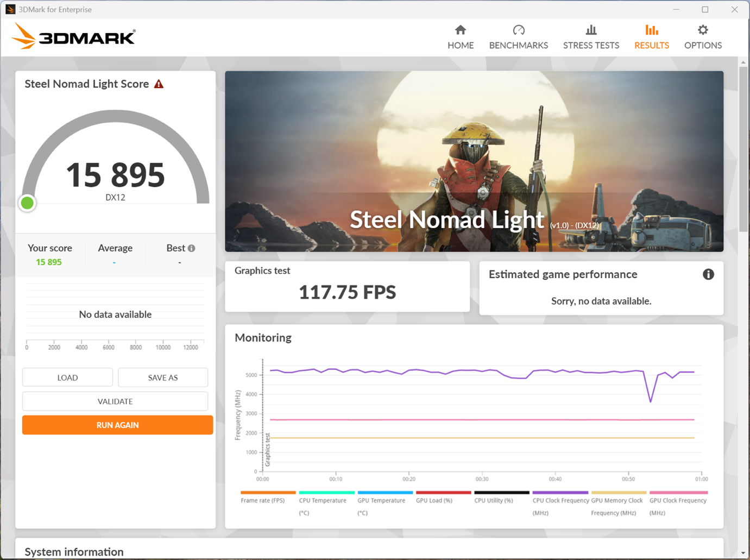Image resolution: width=750 pixels, height=560 pixels.
Task: Click the green dot on score gauge
Action: coord(27,203)
